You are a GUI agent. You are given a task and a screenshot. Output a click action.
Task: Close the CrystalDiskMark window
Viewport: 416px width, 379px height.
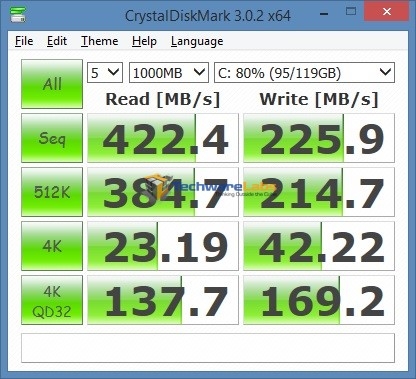pos(387,12)
